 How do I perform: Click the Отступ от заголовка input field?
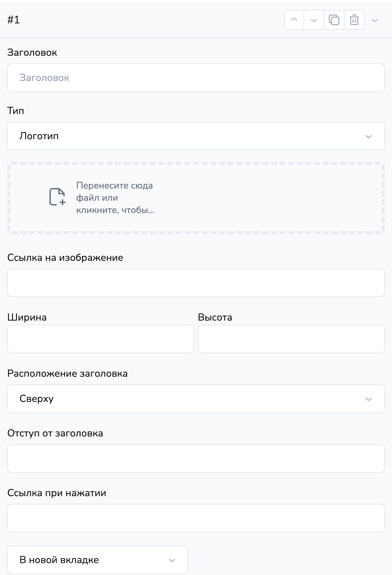click(196, 458)
